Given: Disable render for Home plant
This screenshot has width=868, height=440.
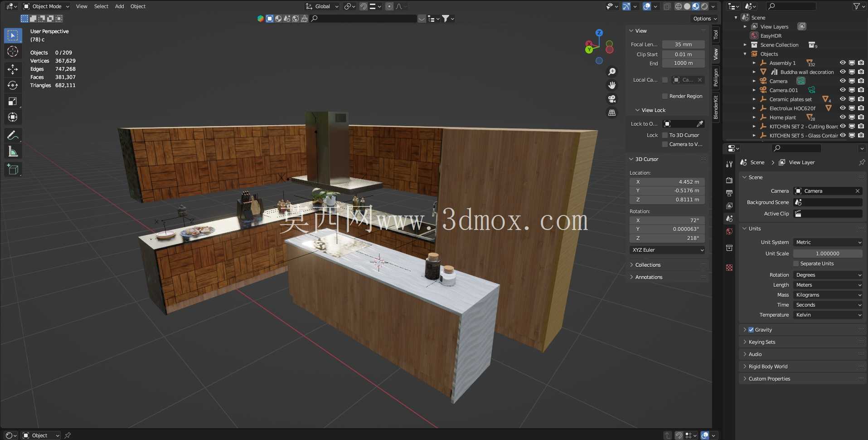Looking at the screenshot, I should coord(861,117).
